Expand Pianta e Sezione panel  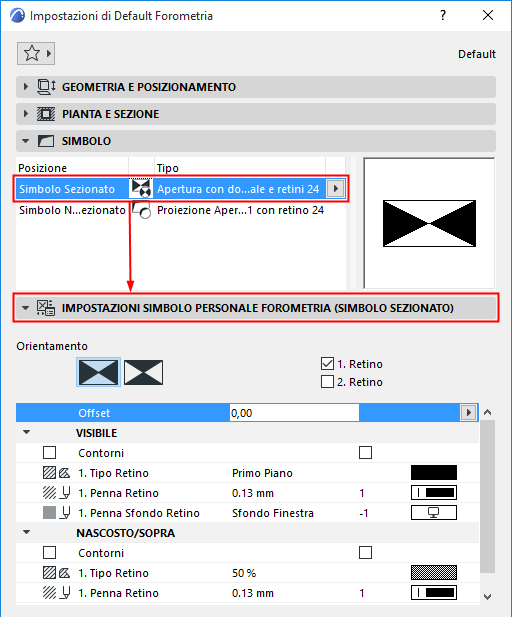tap(26, 114)
